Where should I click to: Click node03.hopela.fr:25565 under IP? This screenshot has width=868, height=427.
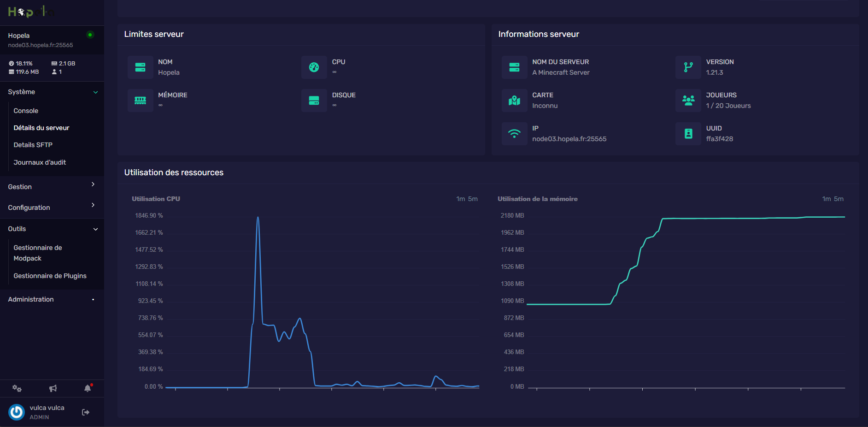[x=569, y=139]
